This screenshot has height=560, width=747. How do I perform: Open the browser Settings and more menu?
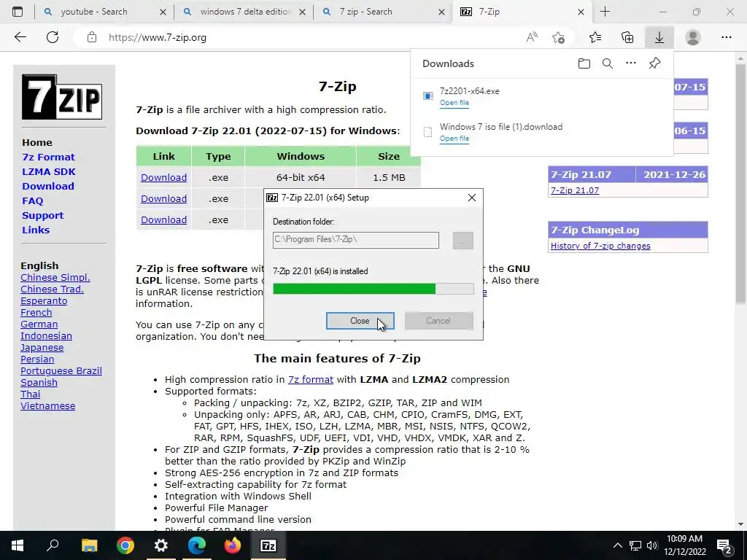tap(726, 37)
